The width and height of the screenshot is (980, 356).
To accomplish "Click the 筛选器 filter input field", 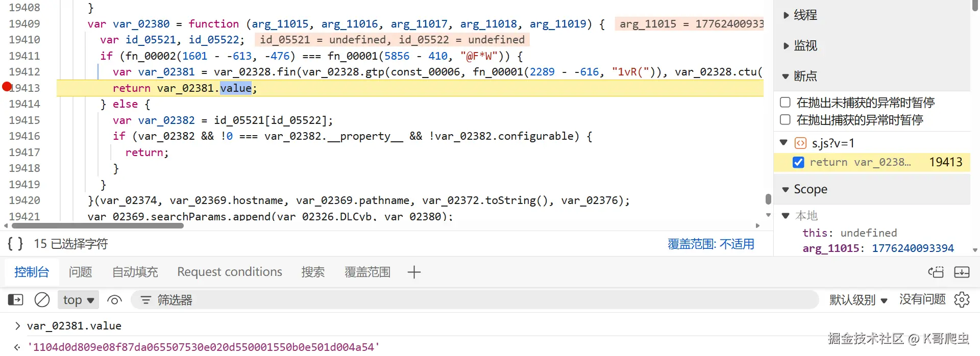I will (x=475, y=300).
